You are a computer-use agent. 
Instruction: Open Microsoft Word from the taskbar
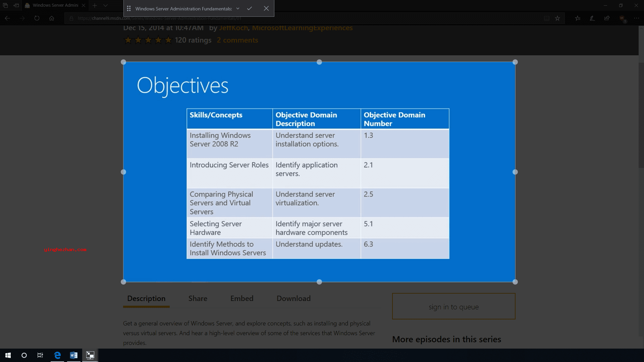(x=74, y=355)
